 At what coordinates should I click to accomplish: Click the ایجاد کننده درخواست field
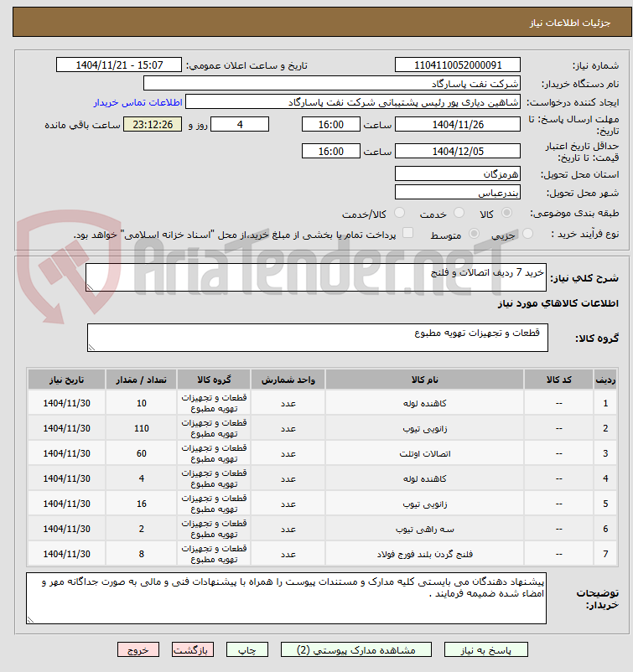(353, 102)
